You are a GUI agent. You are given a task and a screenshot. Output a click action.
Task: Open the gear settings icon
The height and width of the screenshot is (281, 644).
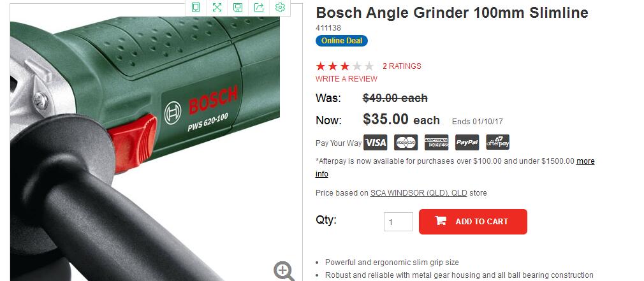[280, 8]
